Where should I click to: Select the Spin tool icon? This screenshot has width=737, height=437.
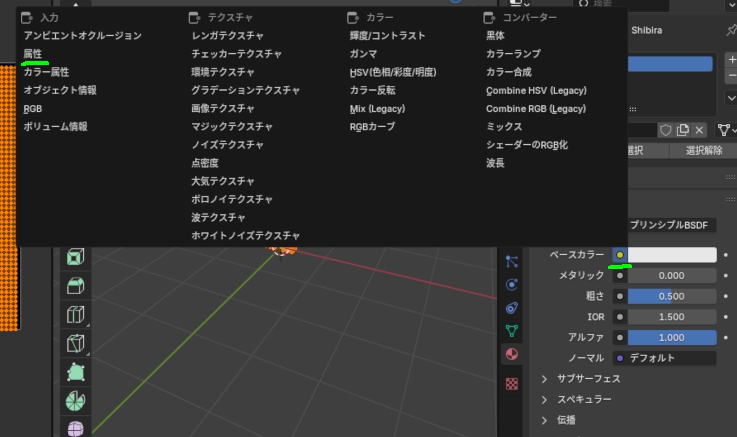coord(75,401)
